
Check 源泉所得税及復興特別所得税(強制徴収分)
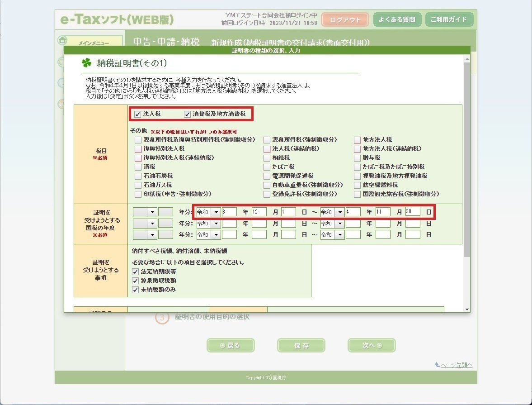pyautogui.click(x=138, y=140)
